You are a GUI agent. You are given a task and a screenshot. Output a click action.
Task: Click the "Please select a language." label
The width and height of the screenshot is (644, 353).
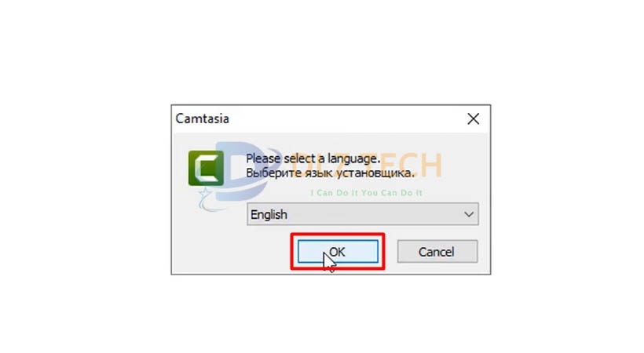coord(313,158)
